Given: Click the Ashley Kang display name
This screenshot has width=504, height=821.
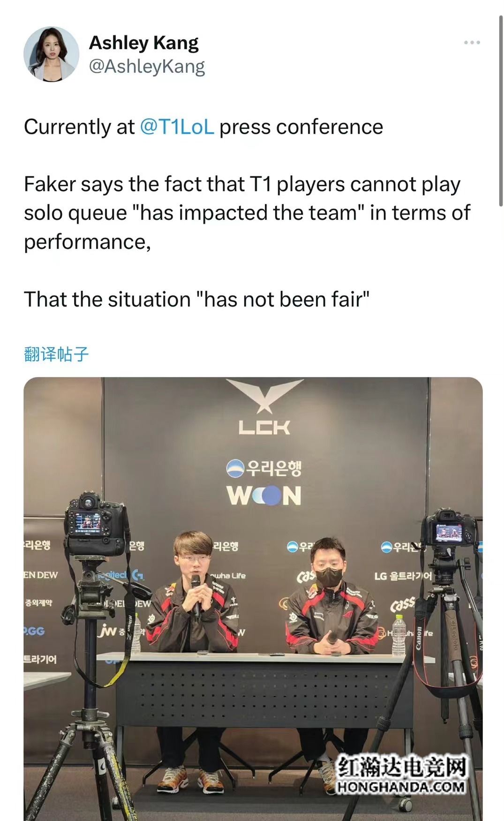Looking at the screenshot, I should coord(144,43).
